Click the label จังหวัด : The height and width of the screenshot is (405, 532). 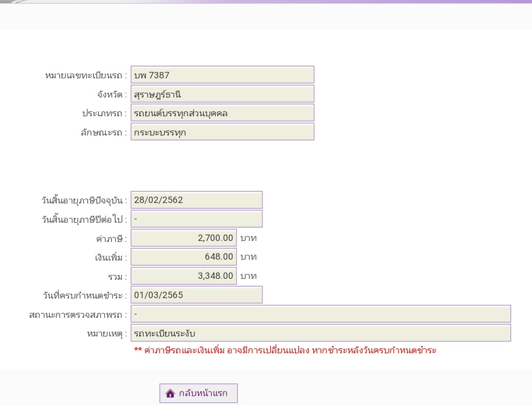click(x=112, y=95)
